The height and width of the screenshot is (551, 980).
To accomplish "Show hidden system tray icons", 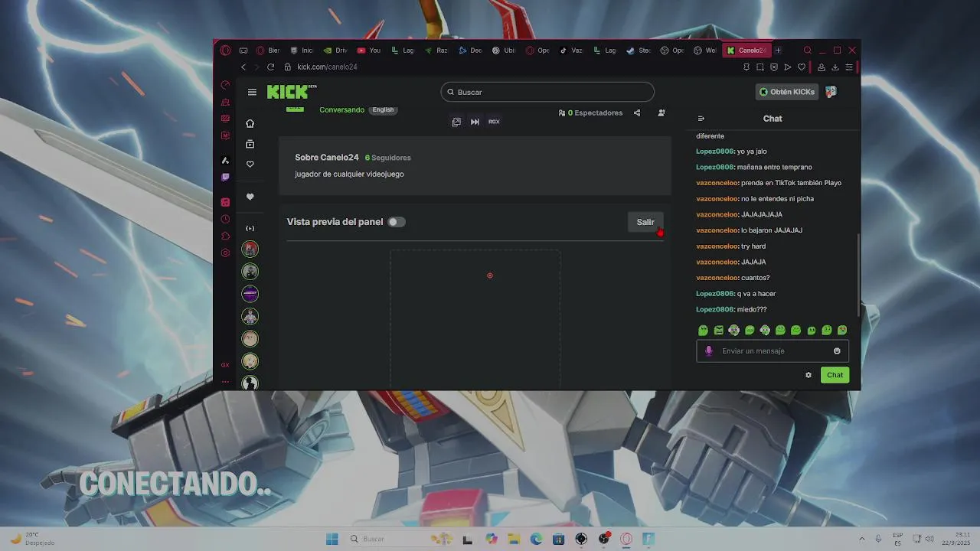I will coord(861,539).
